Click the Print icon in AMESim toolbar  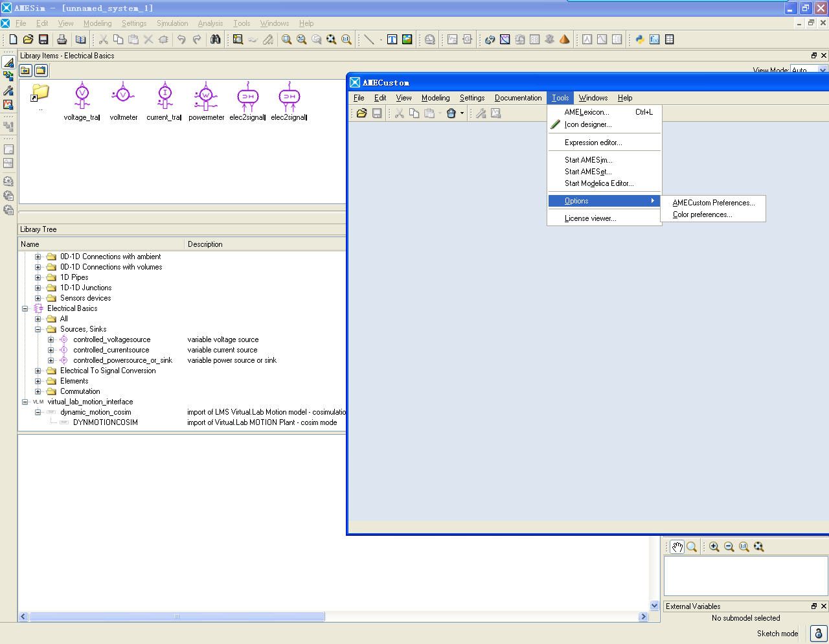pos(62,40)
